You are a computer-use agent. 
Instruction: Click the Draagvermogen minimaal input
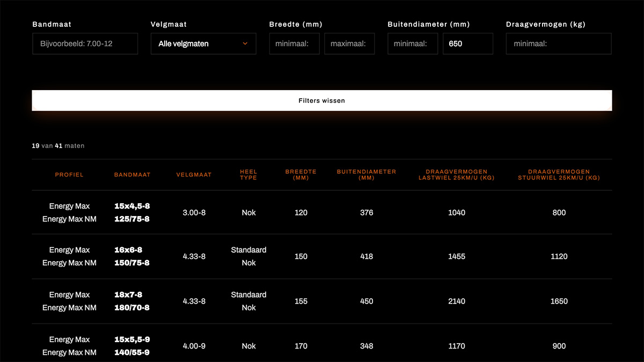click(559, 43)
